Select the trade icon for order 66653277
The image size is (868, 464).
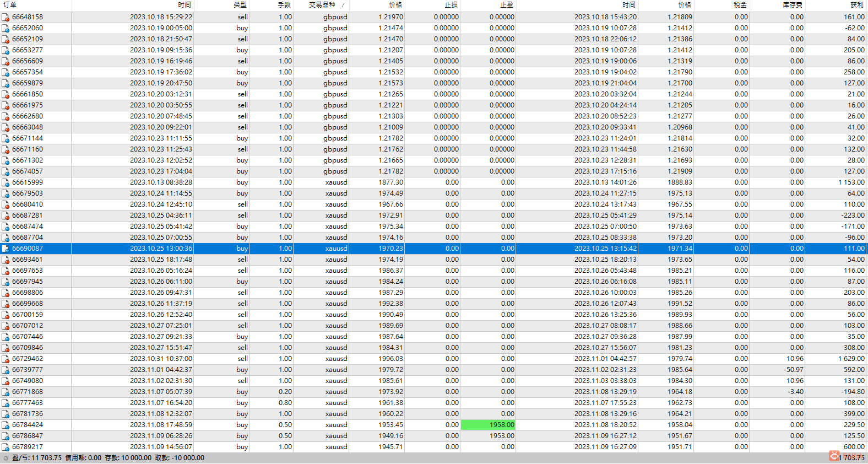[x=6, y=50]
